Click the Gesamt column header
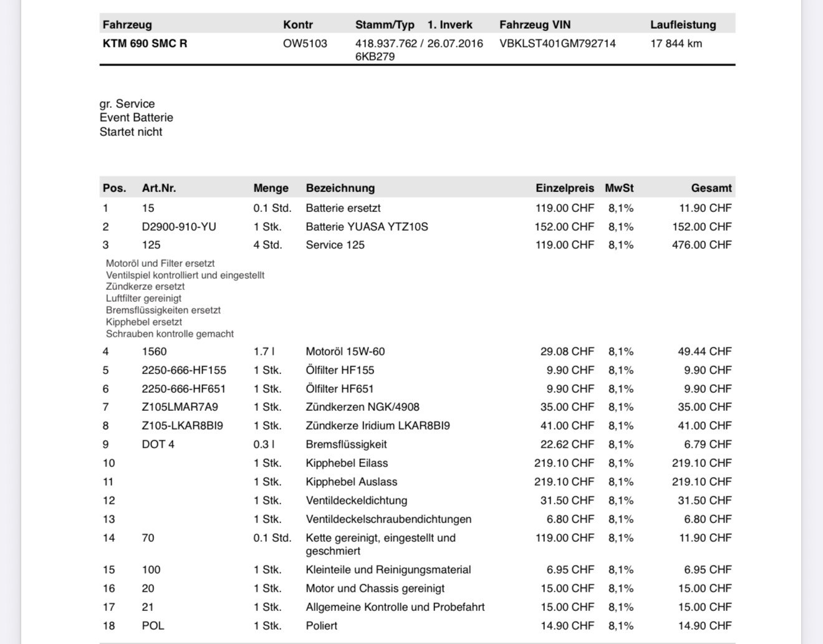The width and height of the screenshot is (823, 644). 711,188
